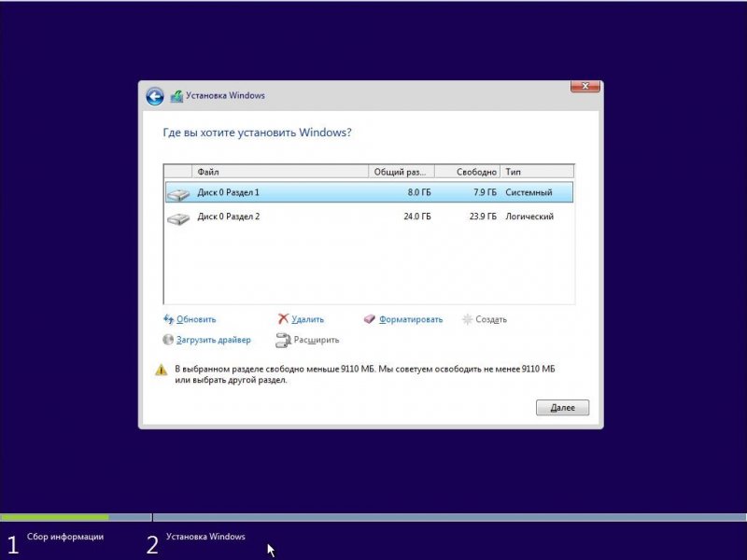Click the green installation progress bar segment
747x560 pixels.
point(55,517)
